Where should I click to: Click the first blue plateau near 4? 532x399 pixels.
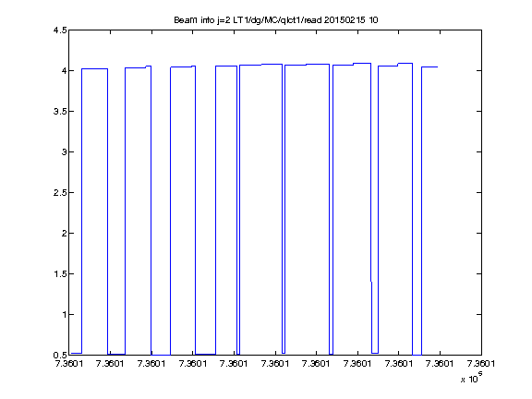pos(94,69)
